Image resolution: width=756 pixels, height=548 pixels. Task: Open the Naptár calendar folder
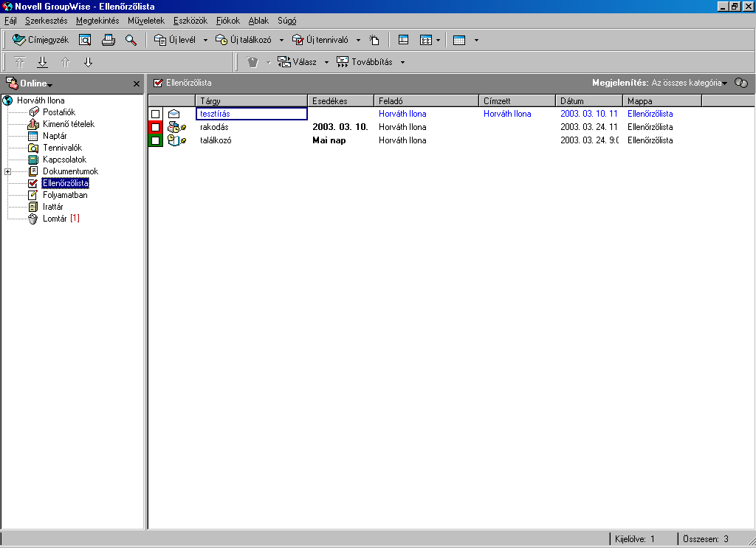click(55, 136)
